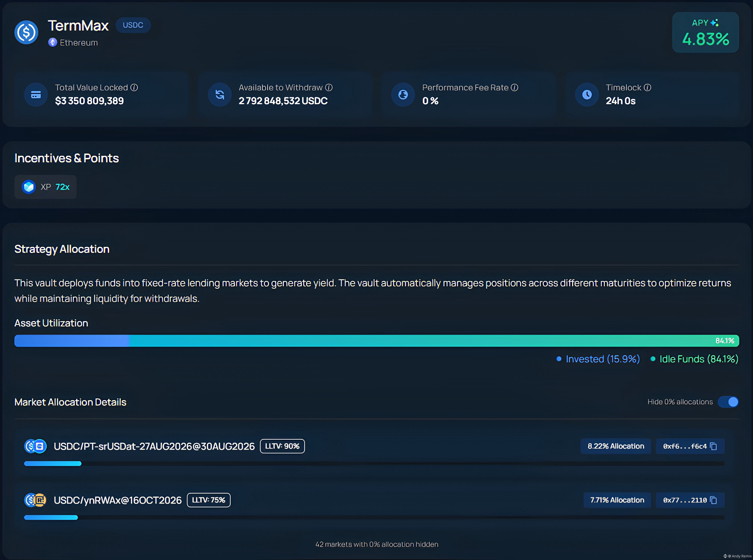Viewport: 753px width, 560px height.
Task: Click the Available to Withdraw refresh icon
Action: pos(220,95)
